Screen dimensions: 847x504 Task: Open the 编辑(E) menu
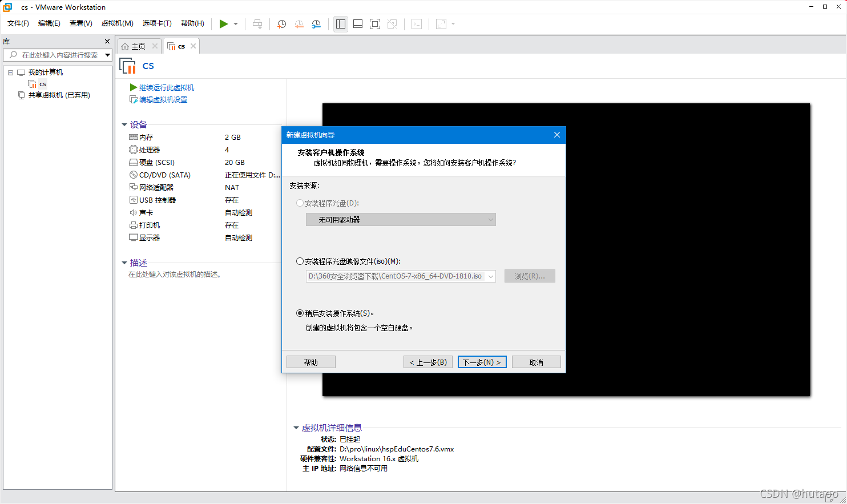(x=49, y=23)
